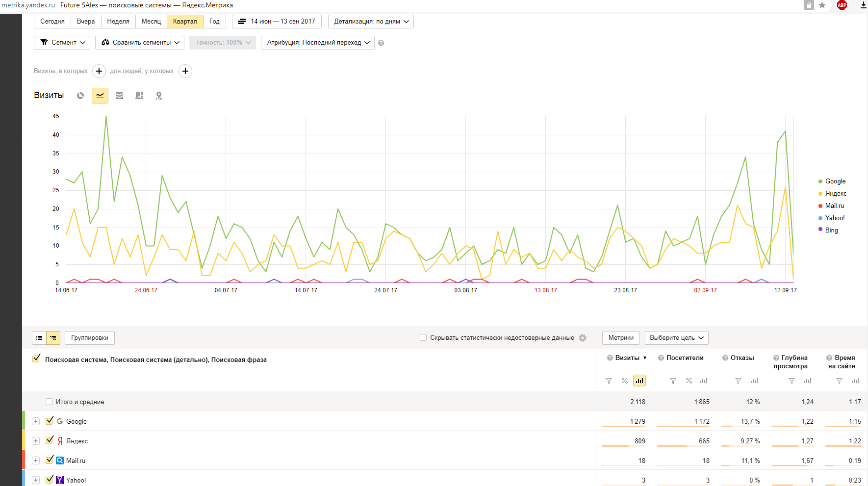Toggle Визиты column bar chart display
Image resolution: width=868 pixels, height=486 pixels.
tap(639, 381)
